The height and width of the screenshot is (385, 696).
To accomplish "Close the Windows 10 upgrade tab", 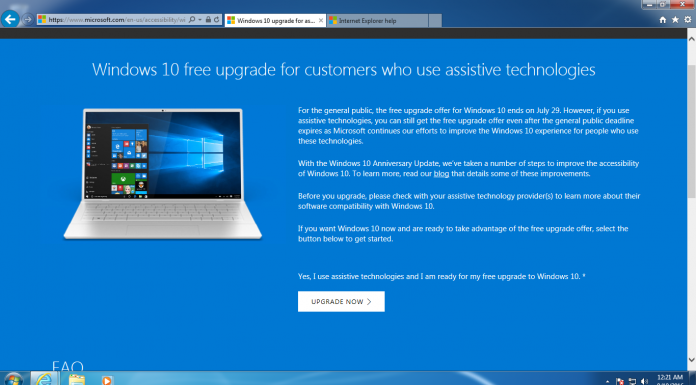I will pos(321,20).
